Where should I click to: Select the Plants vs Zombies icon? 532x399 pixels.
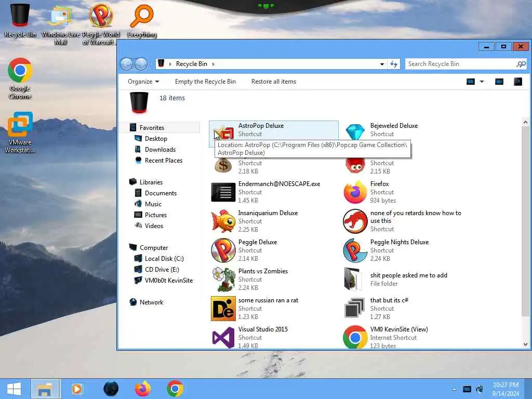[x=223, y=279]
